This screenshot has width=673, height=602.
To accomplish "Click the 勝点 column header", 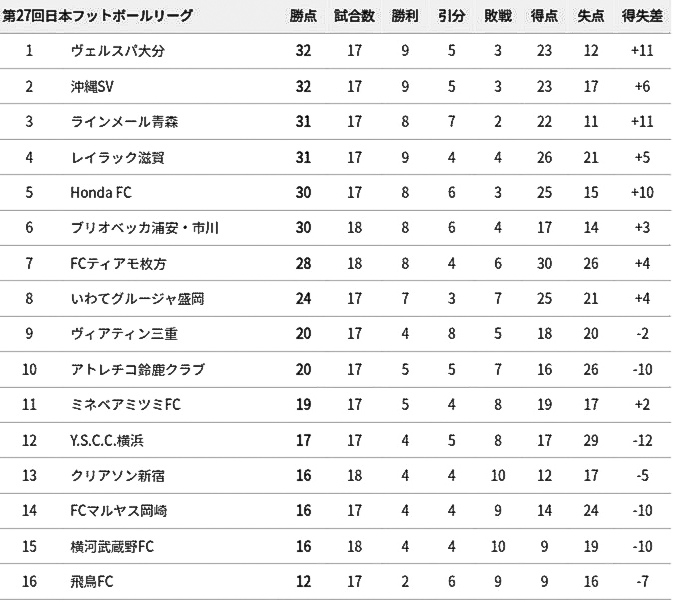I will pyautogui.click(x=303, y=16).
